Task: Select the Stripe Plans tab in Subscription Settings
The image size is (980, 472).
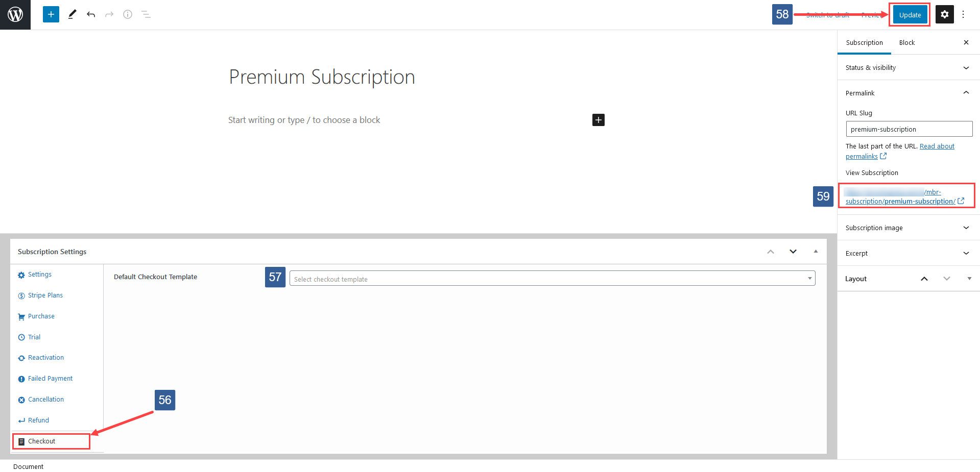Action: [x=45, y=295]
